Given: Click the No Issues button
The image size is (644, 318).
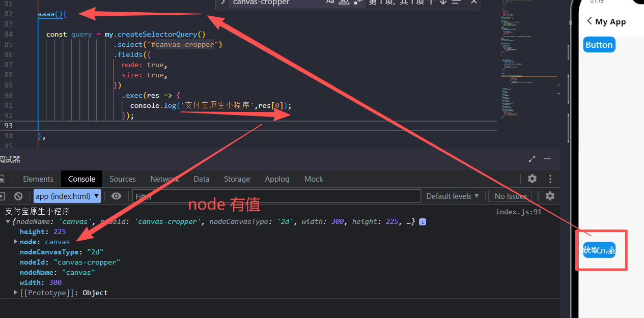Looking at the screenshot, I should point(510,196).
